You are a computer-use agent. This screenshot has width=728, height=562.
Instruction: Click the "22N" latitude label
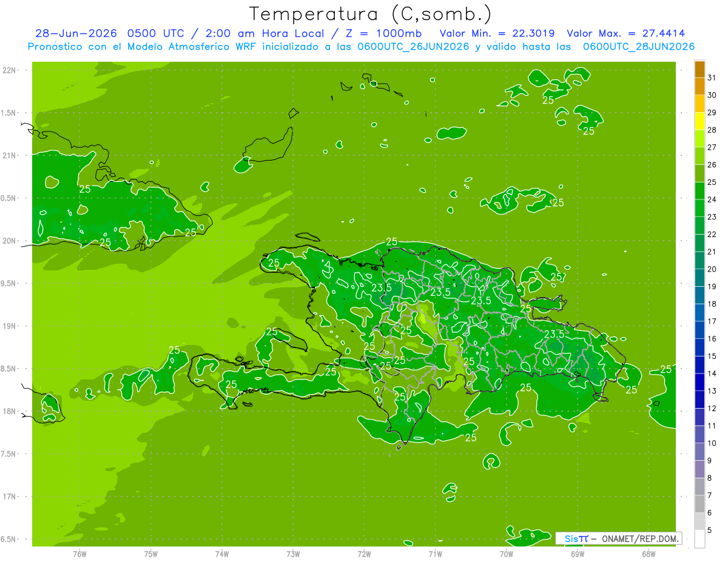point(9,70)
